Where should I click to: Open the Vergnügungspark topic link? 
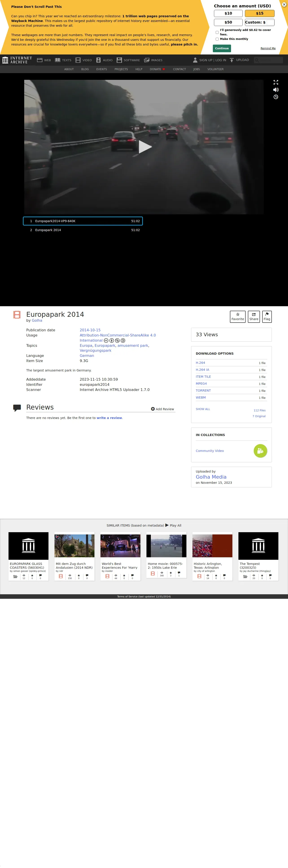coord(95,351)
